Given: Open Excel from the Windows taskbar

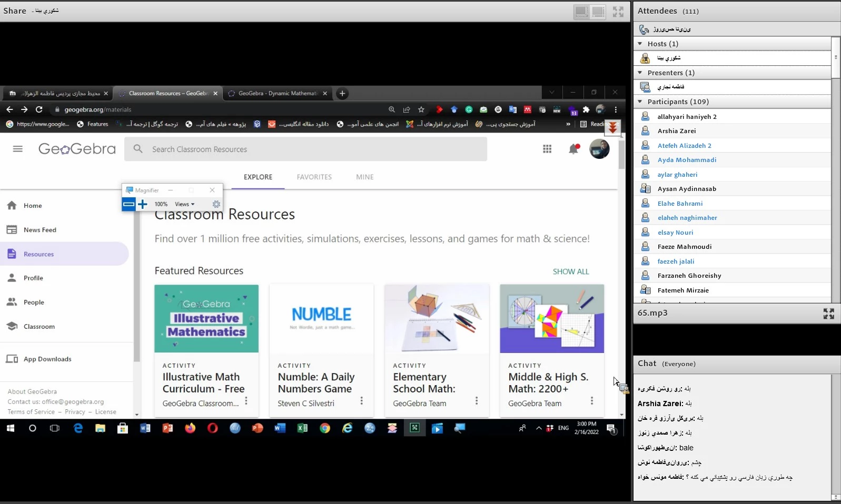Looking at the screenshot, I should point(302,428).
